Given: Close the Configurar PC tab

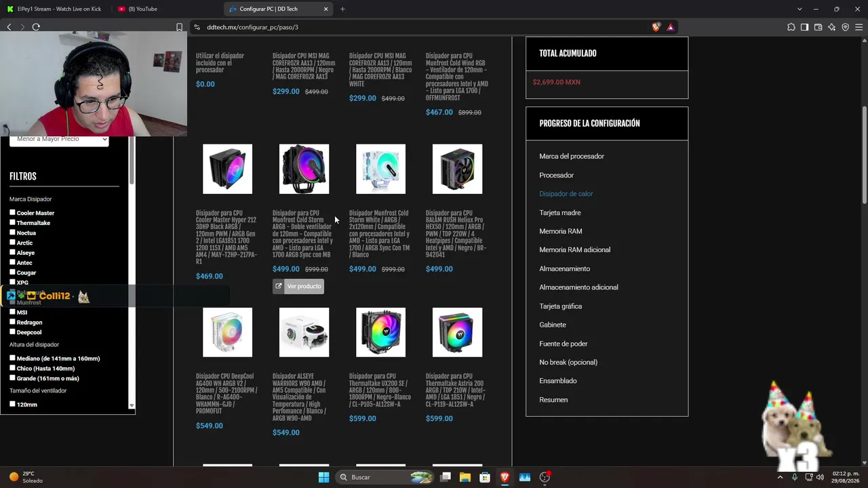Looking at the screenshot, I should (325, 9).
